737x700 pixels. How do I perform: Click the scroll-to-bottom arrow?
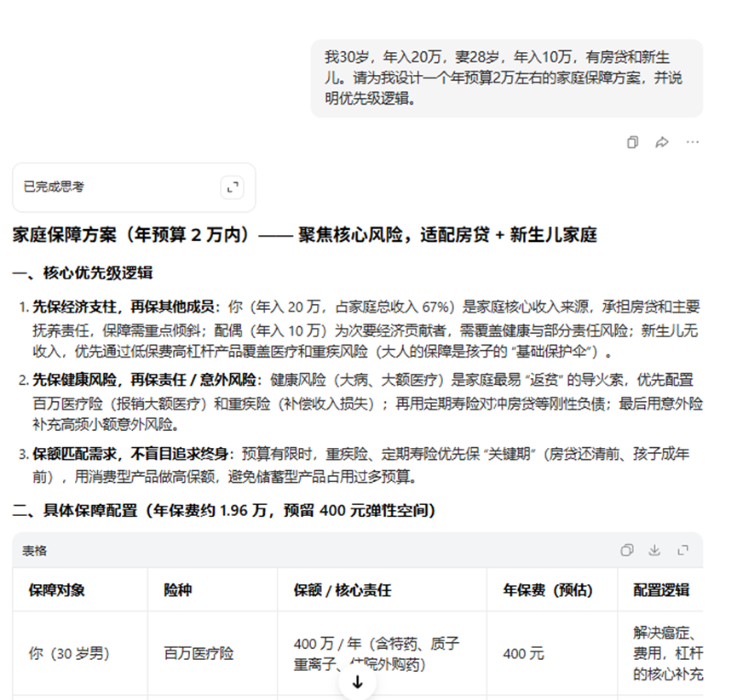(x=357, y=681)
